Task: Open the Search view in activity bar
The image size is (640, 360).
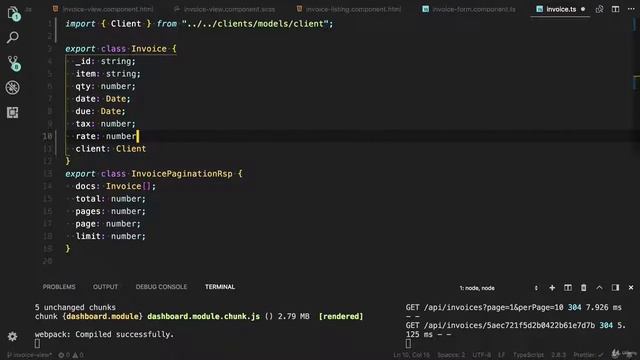Action: [x=13, y=38]
